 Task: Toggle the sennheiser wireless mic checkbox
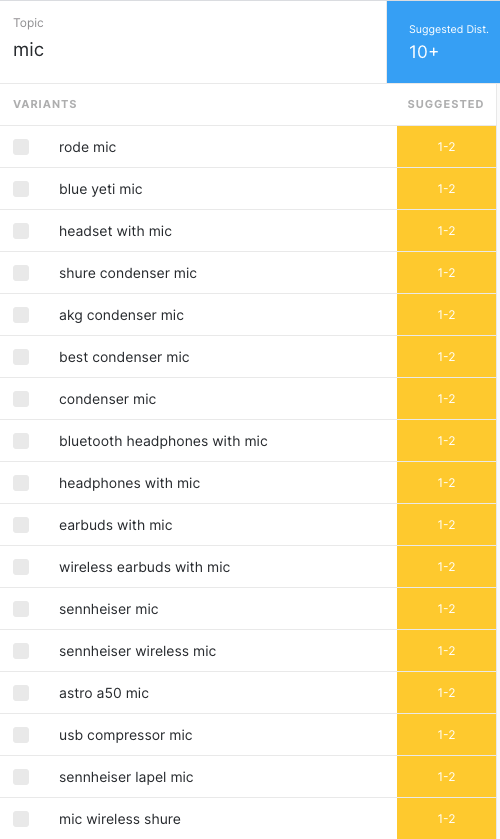point(21,651)
